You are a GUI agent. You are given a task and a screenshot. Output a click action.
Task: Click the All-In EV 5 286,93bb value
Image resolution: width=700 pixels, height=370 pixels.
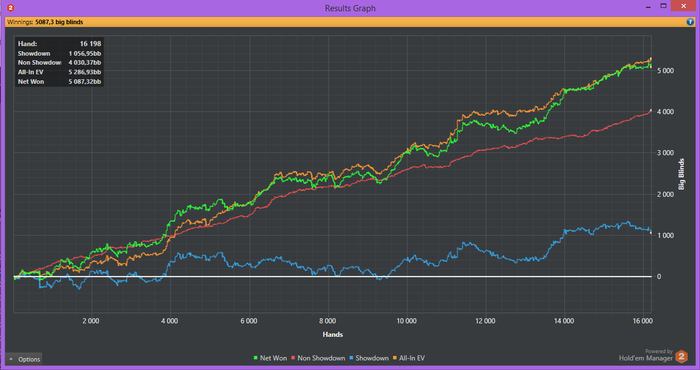(85, 72)
